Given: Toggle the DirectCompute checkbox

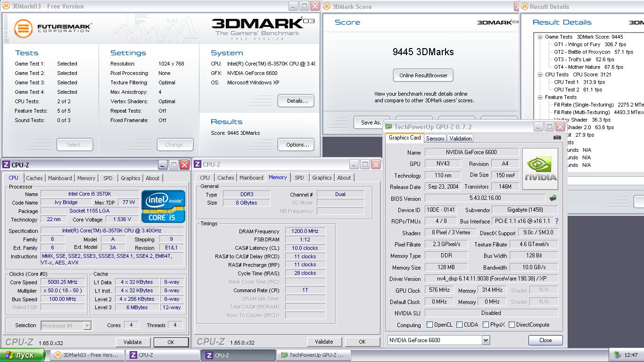Looking at the screenshot, I should coord(512,325).
